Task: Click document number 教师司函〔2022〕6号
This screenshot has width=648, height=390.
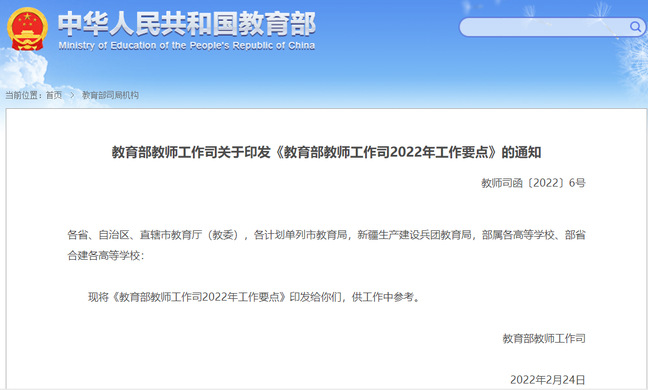Action: [533, 183]
